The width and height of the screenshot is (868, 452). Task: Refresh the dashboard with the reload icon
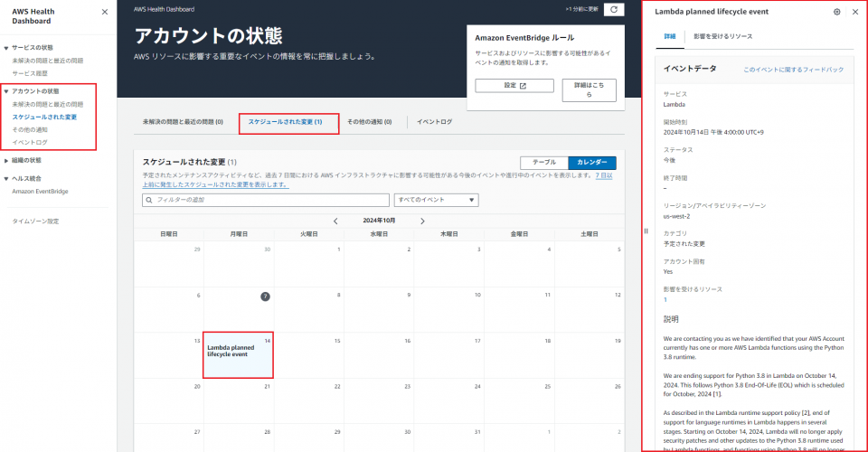coord(613,9)
